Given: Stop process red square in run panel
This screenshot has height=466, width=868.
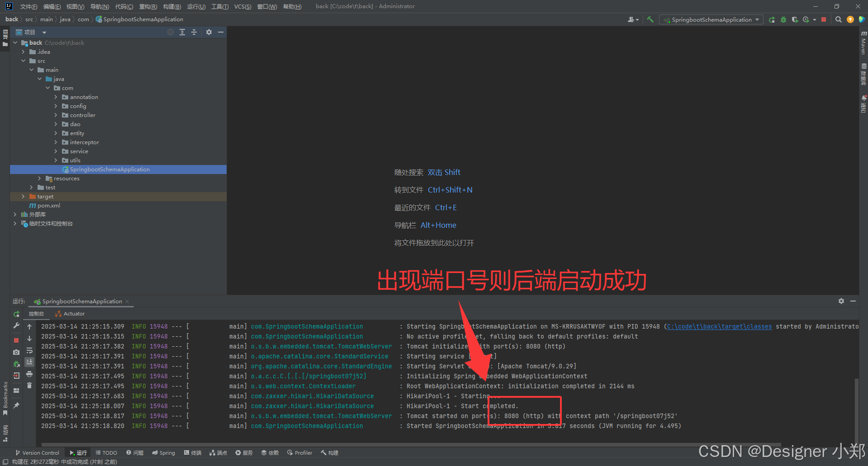Looking at the screenshot, I should [x=16, y=340].
